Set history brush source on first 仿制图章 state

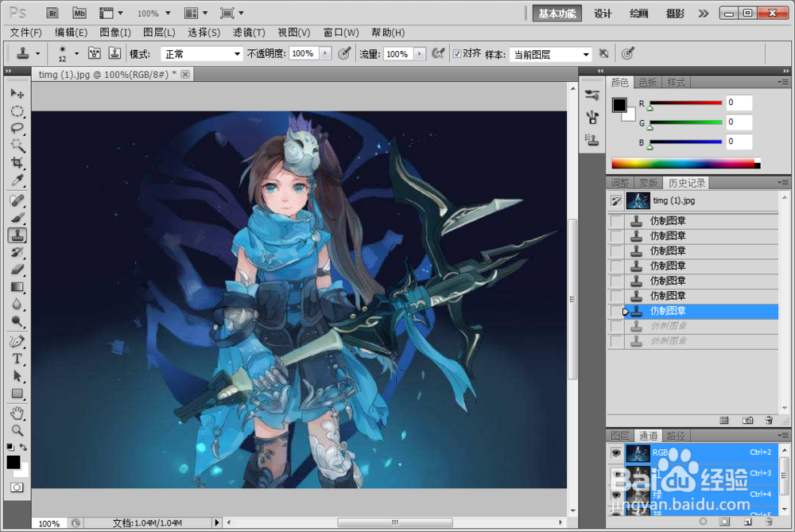pos(616,221)
